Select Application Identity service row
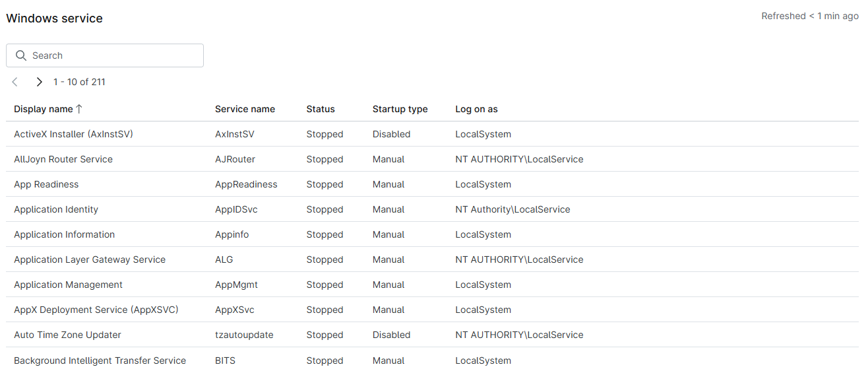 (56, 209)
